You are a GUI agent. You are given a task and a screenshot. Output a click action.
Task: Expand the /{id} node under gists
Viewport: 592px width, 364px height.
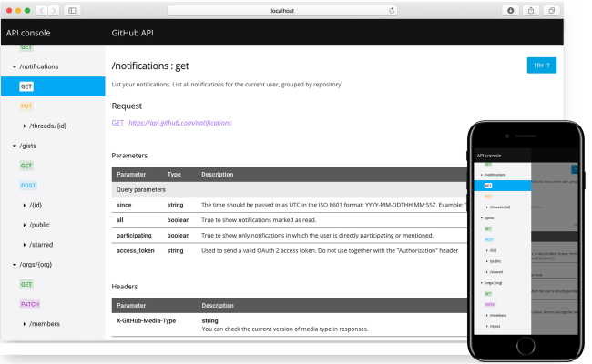(25, 205)
